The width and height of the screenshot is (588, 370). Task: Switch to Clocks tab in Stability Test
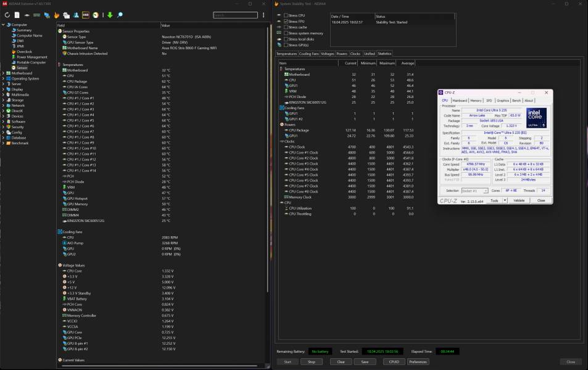click(x=355, y=54)
